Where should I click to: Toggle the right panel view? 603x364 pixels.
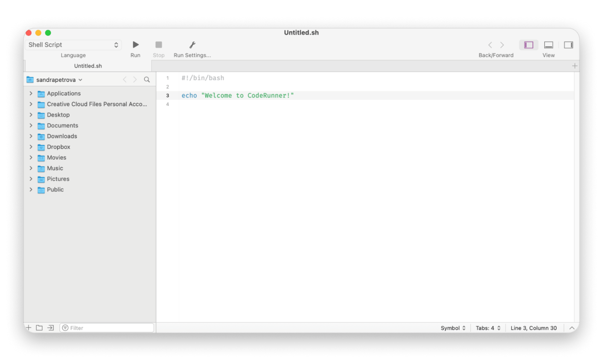click(x=568, y=45)
